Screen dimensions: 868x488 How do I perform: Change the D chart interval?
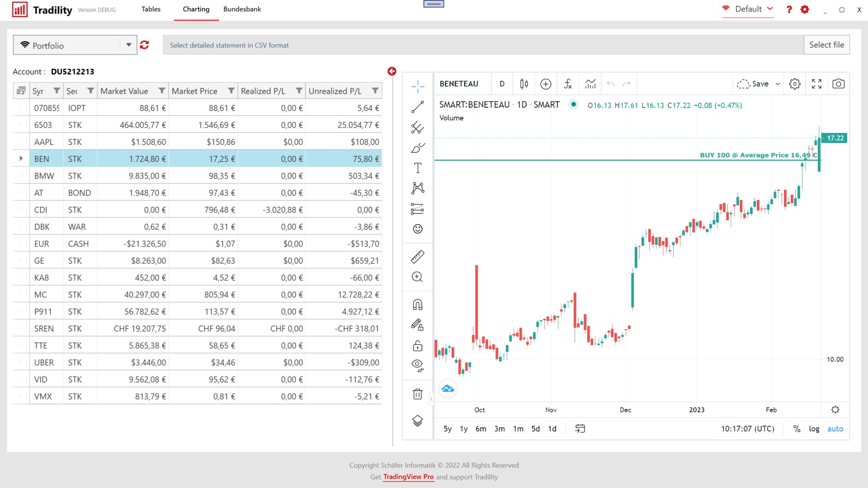(502, 84)
